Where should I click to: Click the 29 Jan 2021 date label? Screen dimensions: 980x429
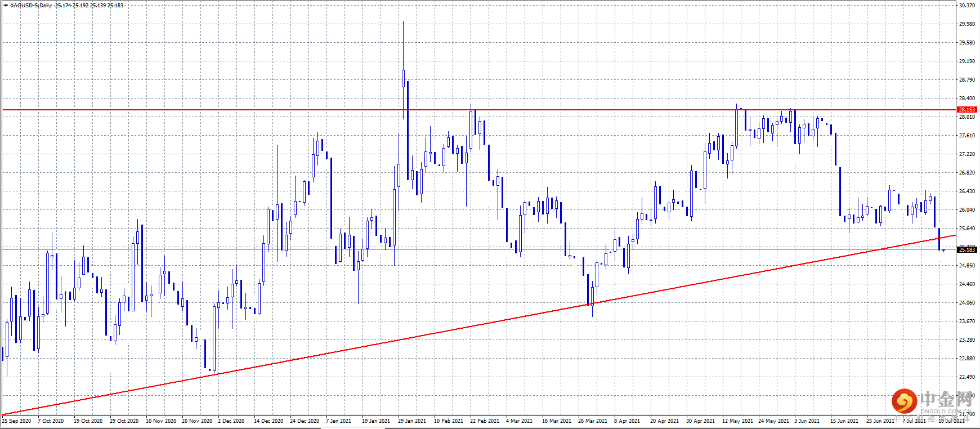[412, 421]
